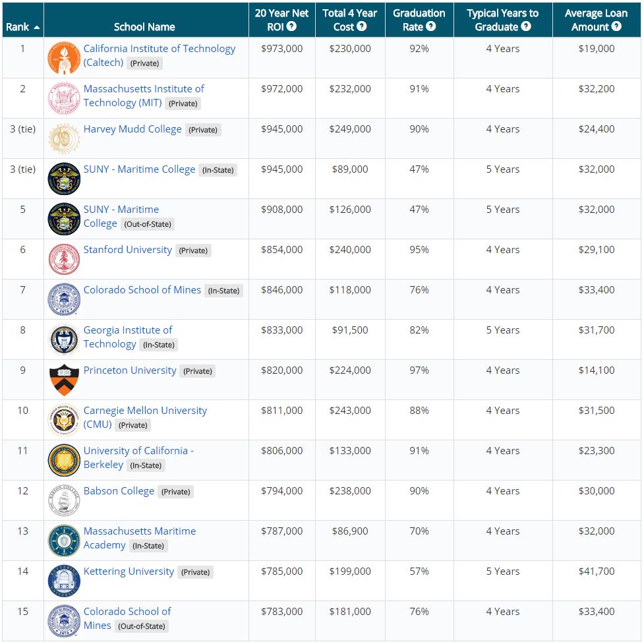Image resolution: width=644 pixels, height=644 pixels.
Task: Open the Georgia Institute of Technology link
Action: coord(128,337)
